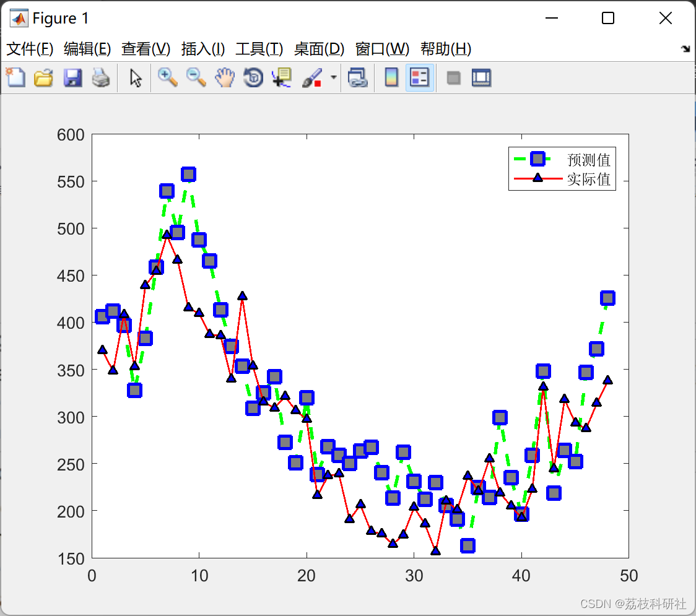Select the 预测值 legend label

589,159
